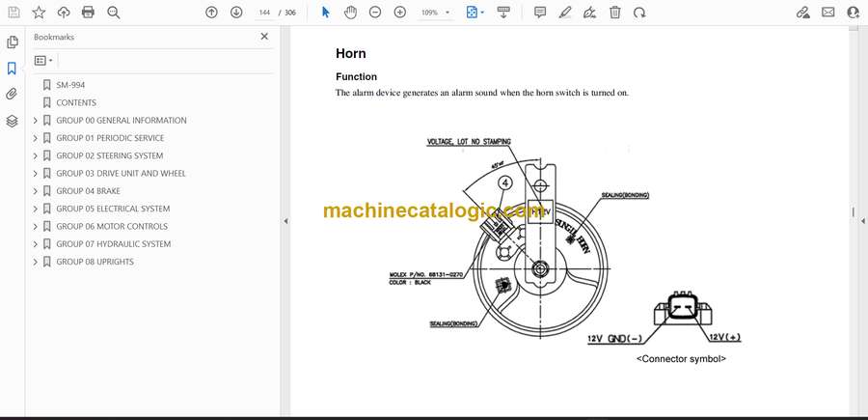Open the zoom percentage dropdown
868x420 pixels.
click(x=434, y=13)
